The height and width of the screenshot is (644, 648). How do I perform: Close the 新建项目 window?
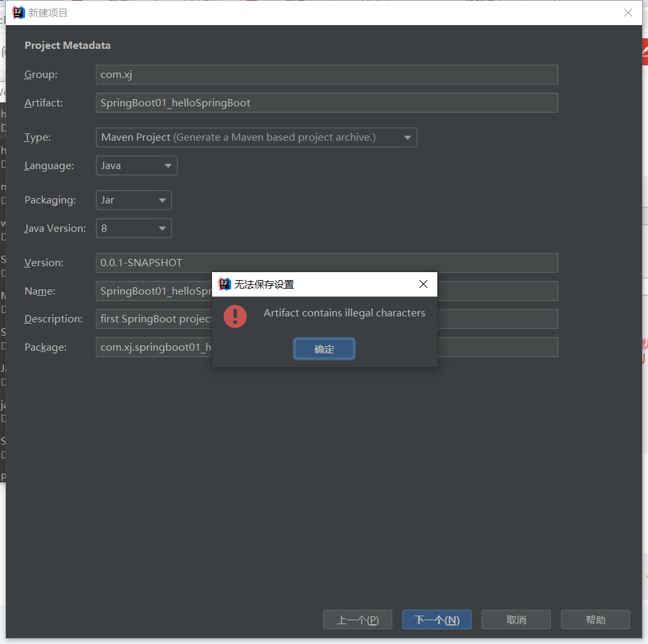pyautogui.click(x=628, y=13)
